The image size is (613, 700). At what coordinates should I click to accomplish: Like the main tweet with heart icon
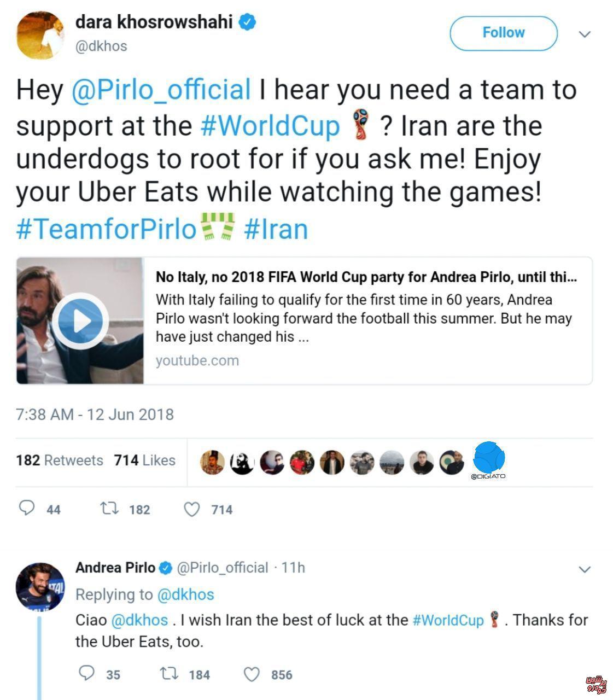(191, 510)
